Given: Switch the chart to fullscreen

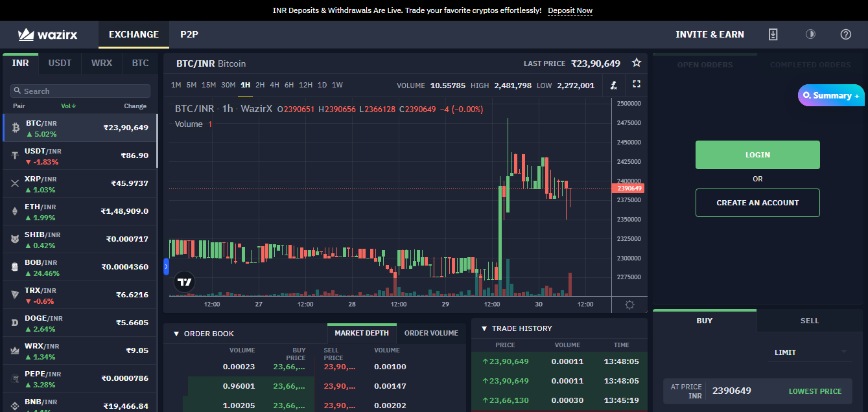Looking at the screenshot, I should tap(637, 84).
